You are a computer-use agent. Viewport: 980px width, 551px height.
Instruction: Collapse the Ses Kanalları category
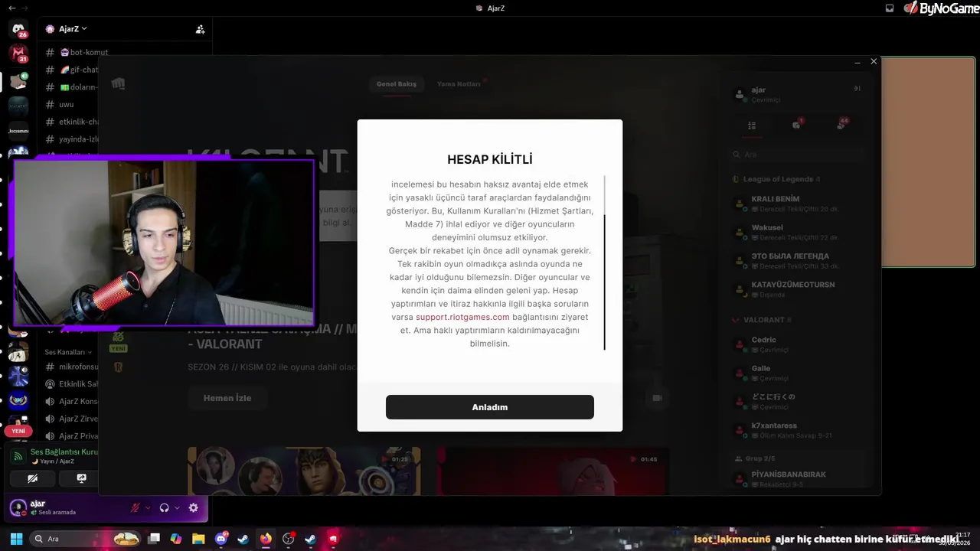click(x=68, y=352)
